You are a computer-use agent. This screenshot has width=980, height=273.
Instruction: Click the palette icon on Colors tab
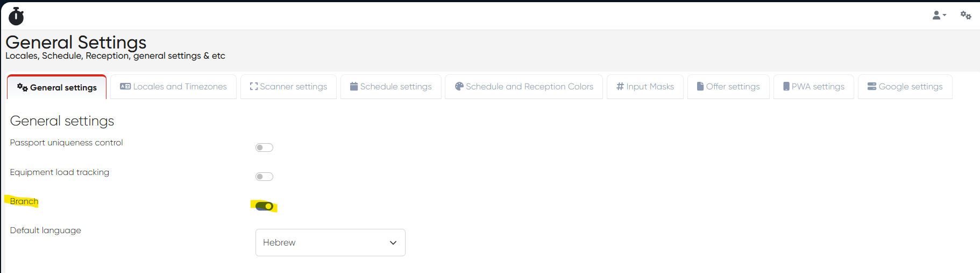click(x=459, y=87)
